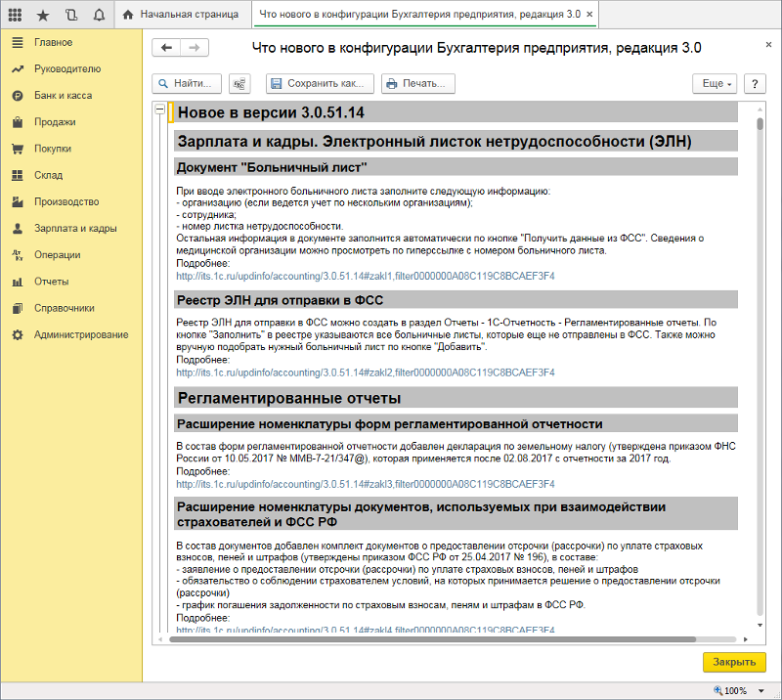Open the notifications bell icon
This screenshot has height=700, width=782.
tap(100, 15)
